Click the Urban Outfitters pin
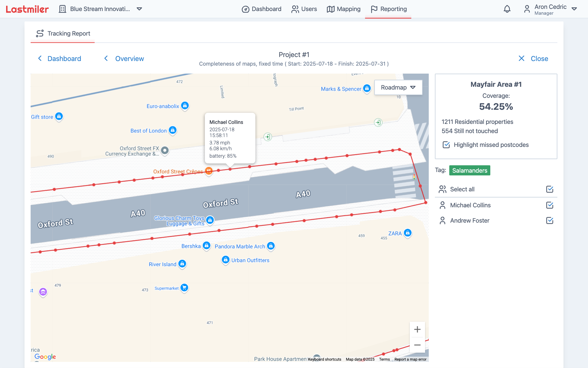Screen dimensions: 588x368 click(226, 260)
